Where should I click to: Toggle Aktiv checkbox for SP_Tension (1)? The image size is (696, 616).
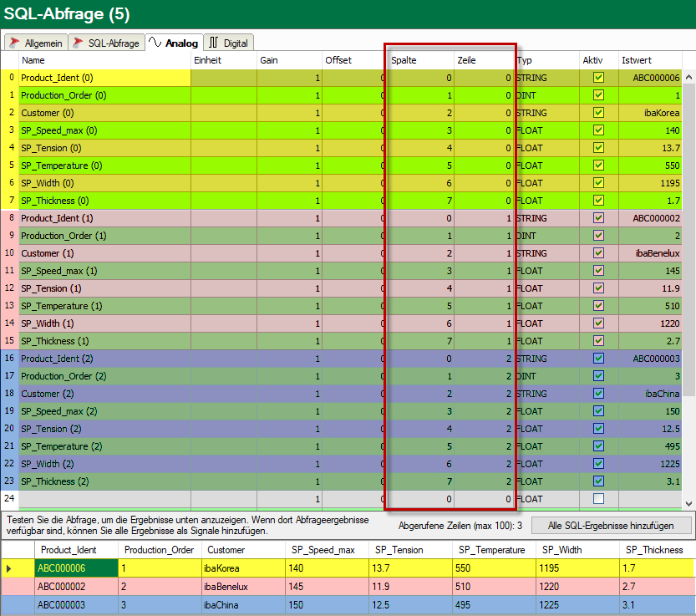coord(598,288)
